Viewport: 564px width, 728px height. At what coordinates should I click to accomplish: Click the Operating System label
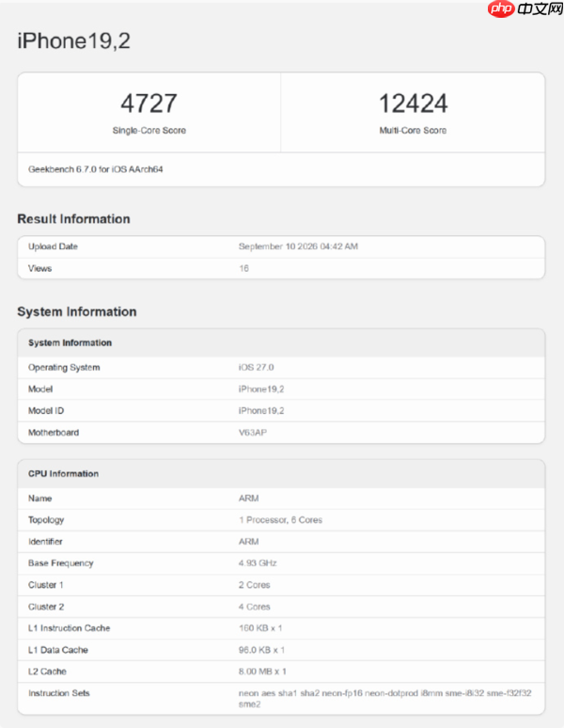pyautogui.click(x=64, y=367)
